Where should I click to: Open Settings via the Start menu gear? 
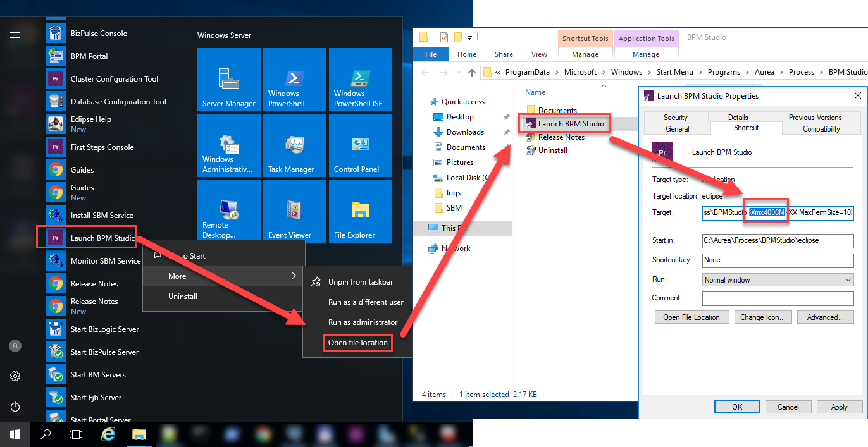pos(15,376)
